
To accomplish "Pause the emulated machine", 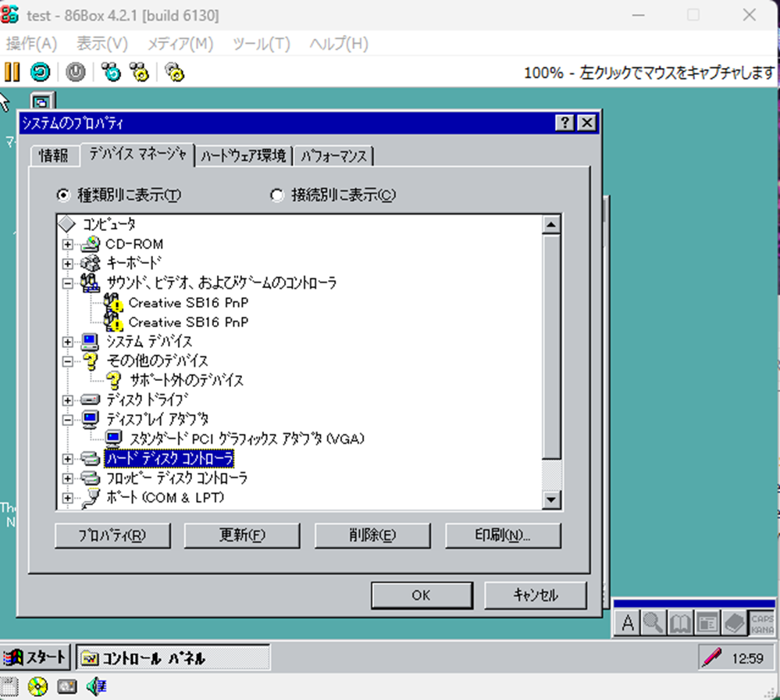I will (12, 72).
